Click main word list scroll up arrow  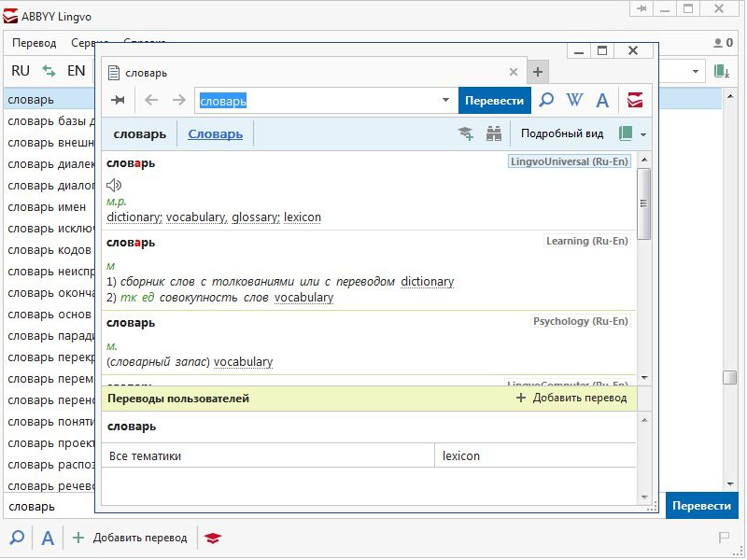730,96
